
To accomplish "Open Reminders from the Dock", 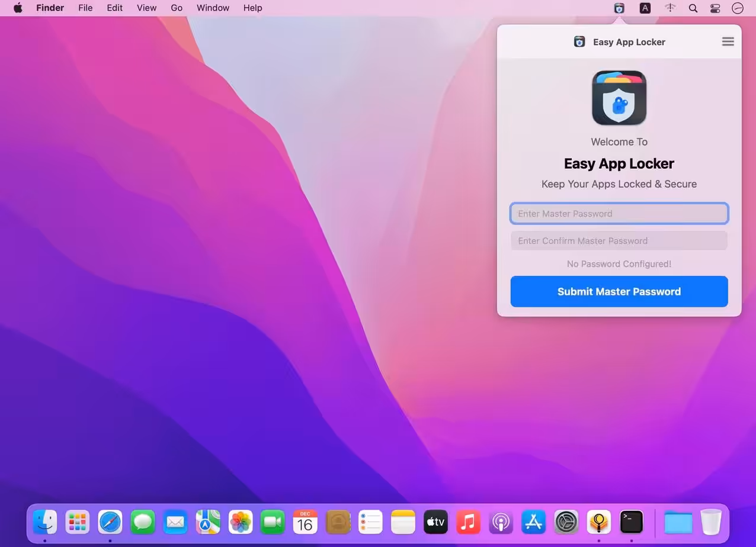I will point(370,522).
